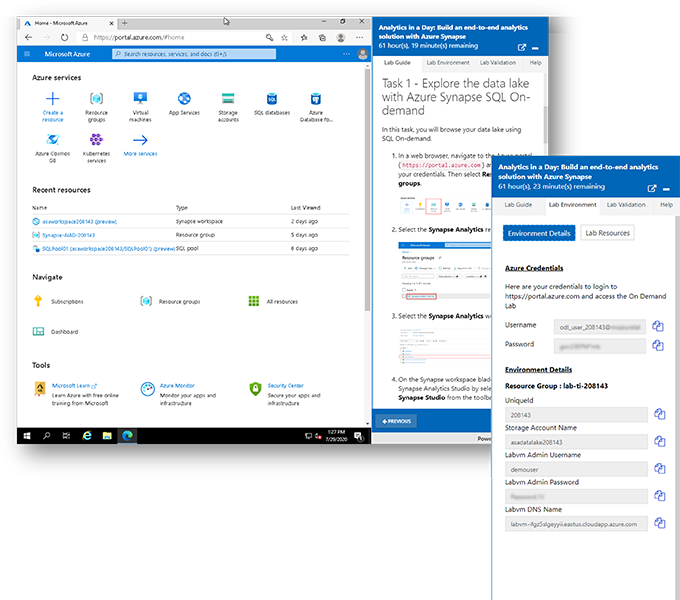Open the Windows Start menu
The width and height of the screenshot is (680, 600).
(27, 436)
